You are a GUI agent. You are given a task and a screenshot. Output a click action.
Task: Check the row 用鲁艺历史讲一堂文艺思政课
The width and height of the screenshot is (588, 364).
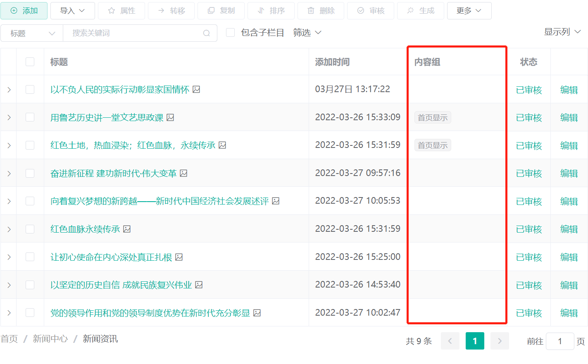pyautogui.click(x=30, y=117)
